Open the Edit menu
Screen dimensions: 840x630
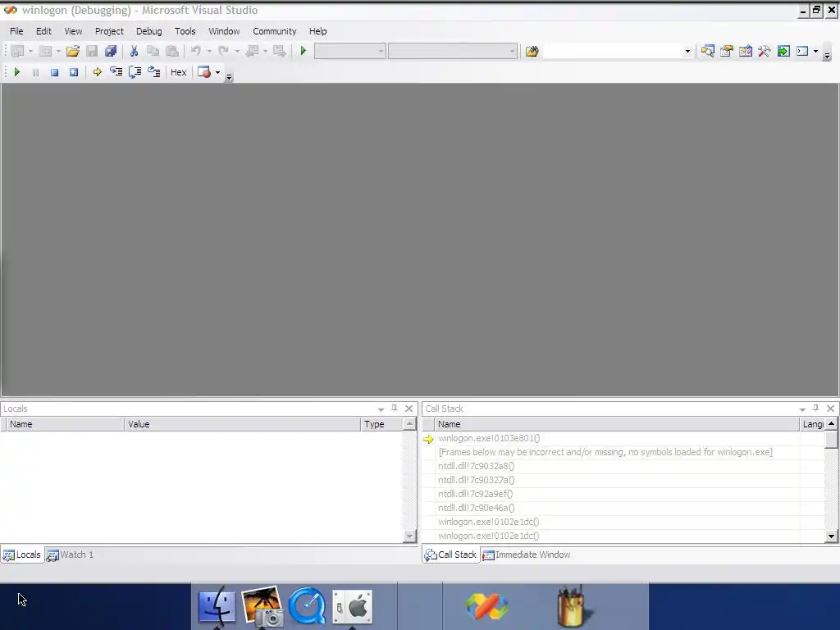(43, 31)
